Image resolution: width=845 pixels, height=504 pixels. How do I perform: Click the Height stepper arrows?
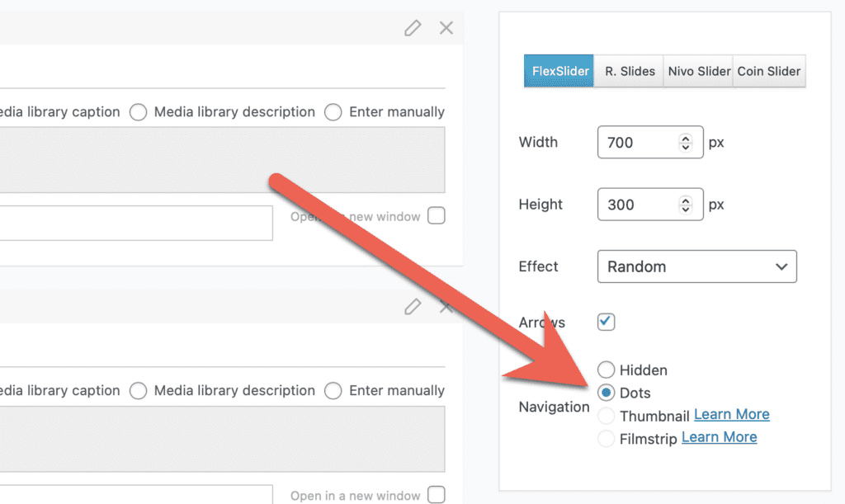pos(685,204)
